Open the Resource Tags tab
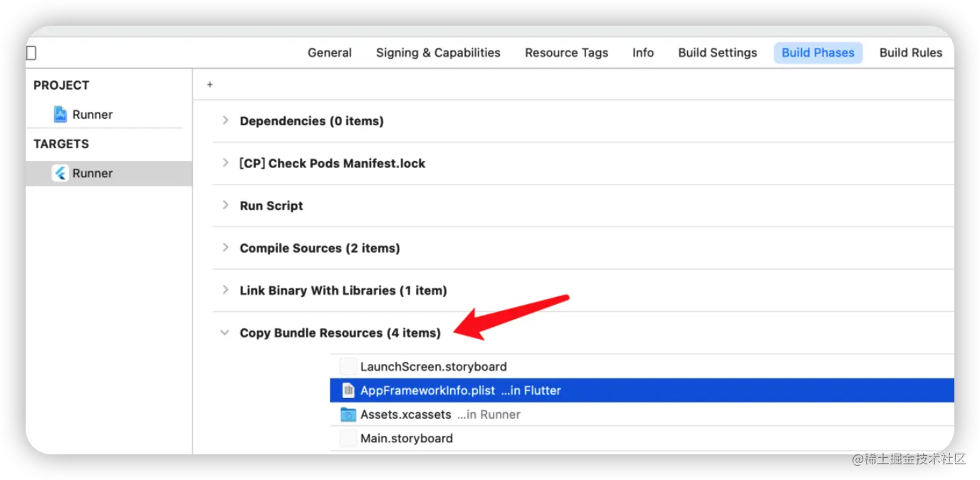The height and width of the screenshot is (480, 980). click(x=566, y=53)
